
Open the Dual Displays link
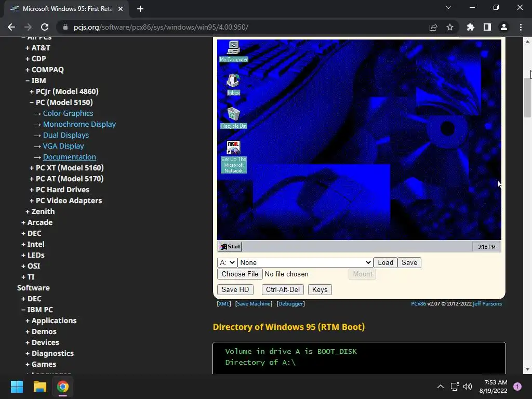[66, 135]
